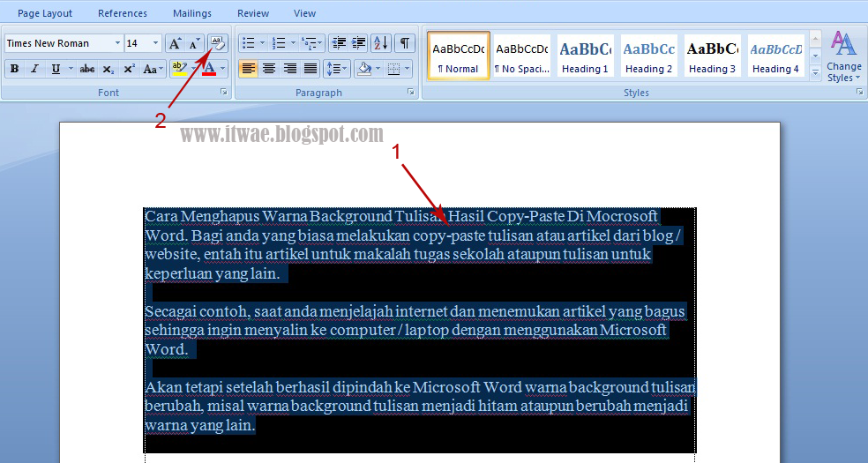Image resolution: width=868 pixels, height=463 pixels.
Task: Apply the Heading 2 style
Action: (x=648, y=56)
